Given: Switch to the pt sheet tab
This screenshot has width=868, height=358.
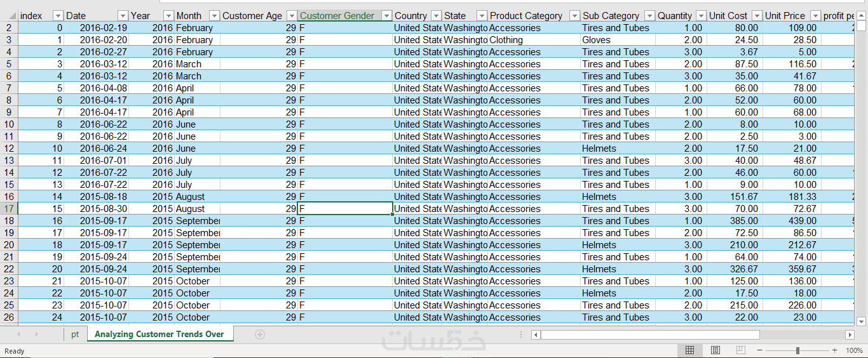Looking at the screenshot, I should [75, 335].
